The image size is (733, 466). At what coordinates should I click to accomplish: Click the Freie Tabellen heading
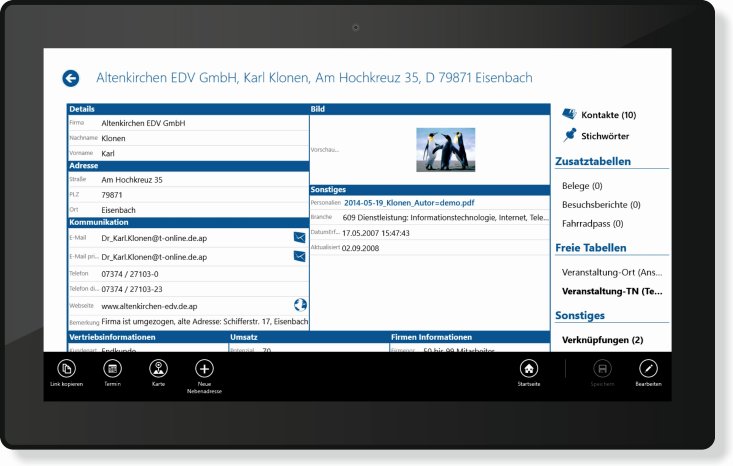[x=590, y=248]
